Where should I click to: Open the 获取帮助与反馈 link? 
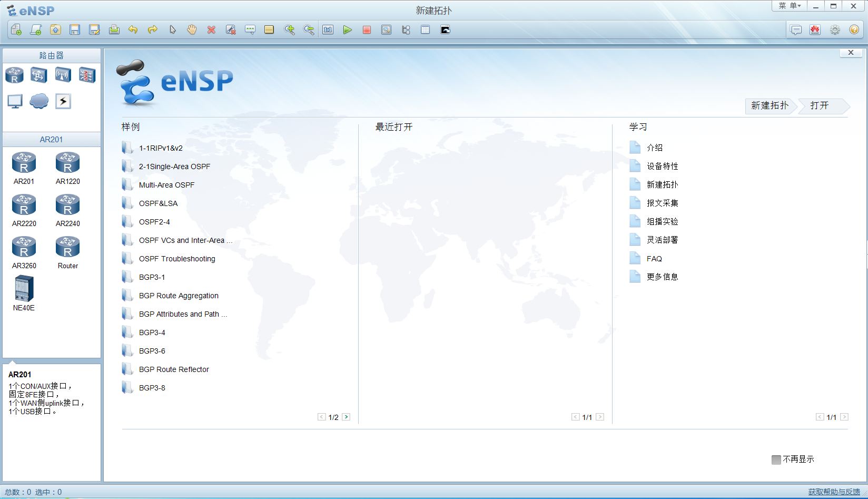(834, 492)
